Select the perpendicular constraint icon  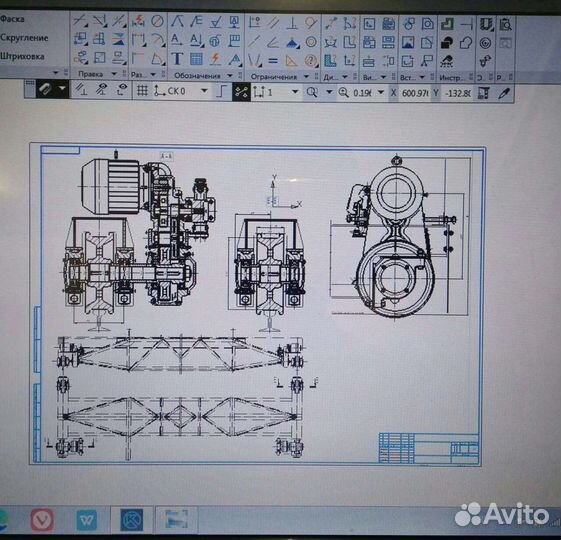click(292, 23)
